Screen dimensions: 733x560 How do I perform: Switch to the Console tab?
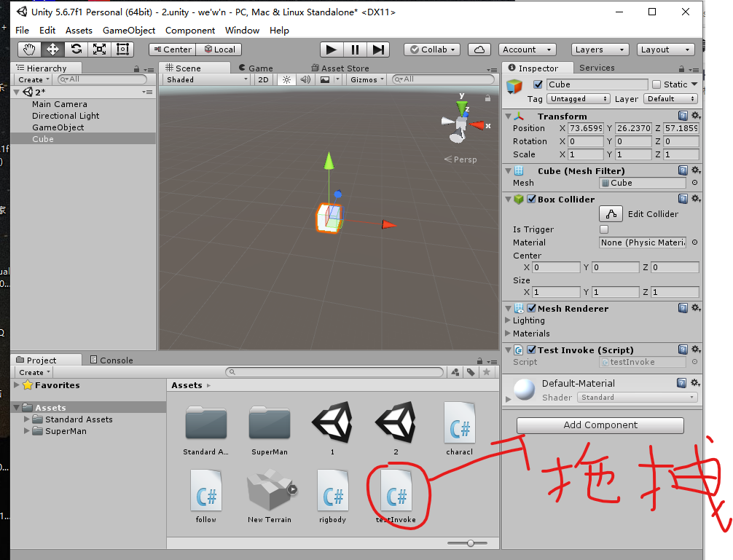point(111,360)
